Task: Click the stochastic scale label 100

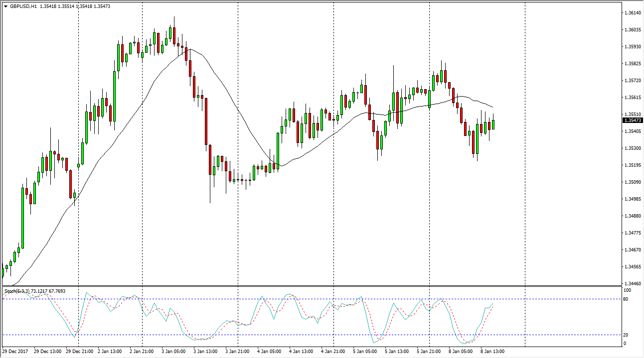Action: (x=628, y=290)
